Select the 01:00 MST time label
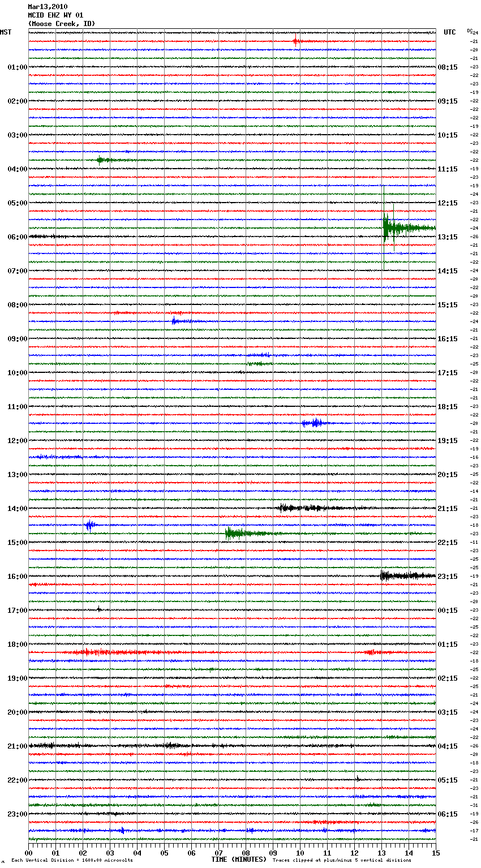 click(18, 67)
